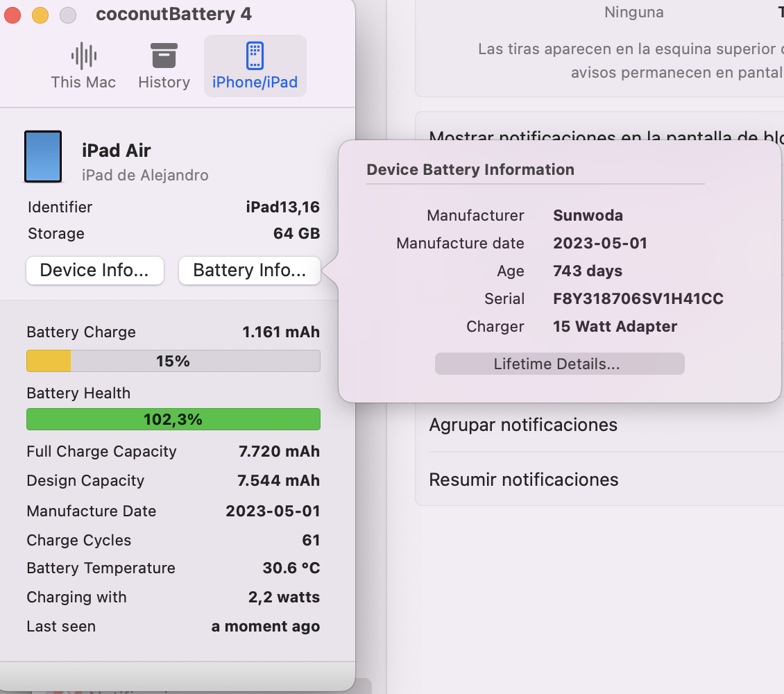This screenshot has height=694, width=784.
Task: Open Lifetime Details… in the battery popover
Action: click(x=559, y=364)
